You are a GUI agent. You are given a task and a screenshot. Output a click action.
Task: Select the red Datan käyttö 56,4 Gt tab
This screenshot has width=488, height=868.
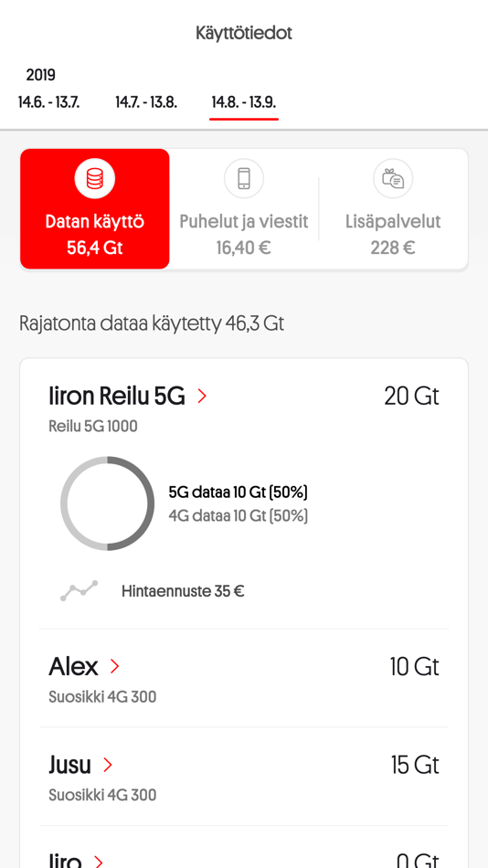point(95,208)
